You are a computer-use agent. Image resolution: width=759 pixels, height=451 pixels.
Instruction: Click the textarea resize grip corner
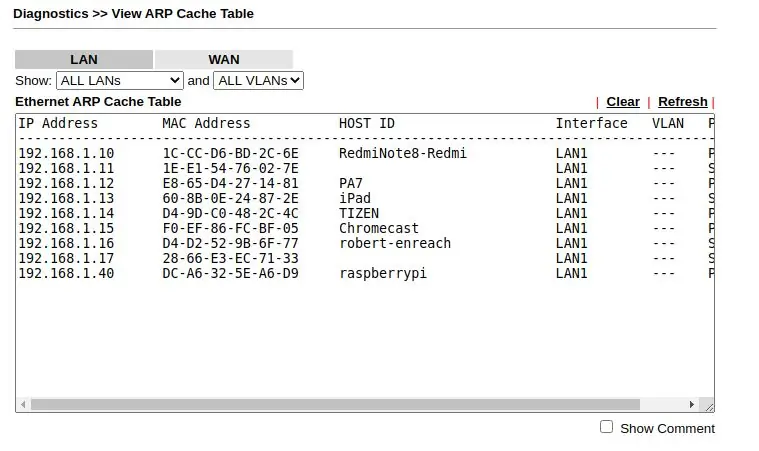[709, 406]
